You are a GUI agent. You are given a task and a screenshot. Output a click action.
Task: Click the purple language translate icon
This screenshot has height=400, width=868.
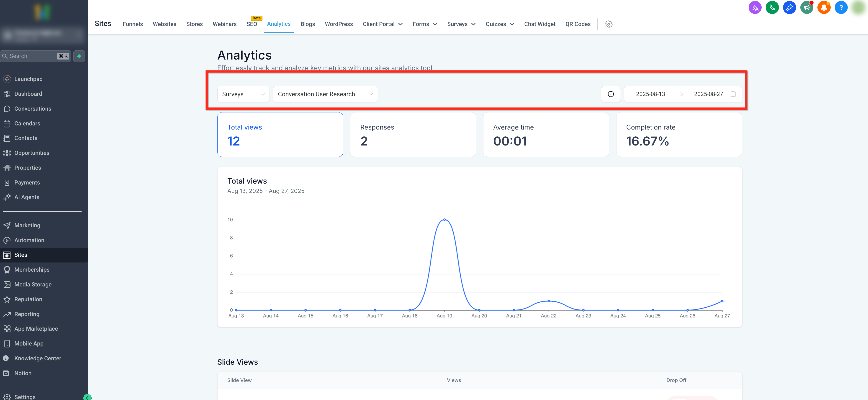click(x=755, y=8)
